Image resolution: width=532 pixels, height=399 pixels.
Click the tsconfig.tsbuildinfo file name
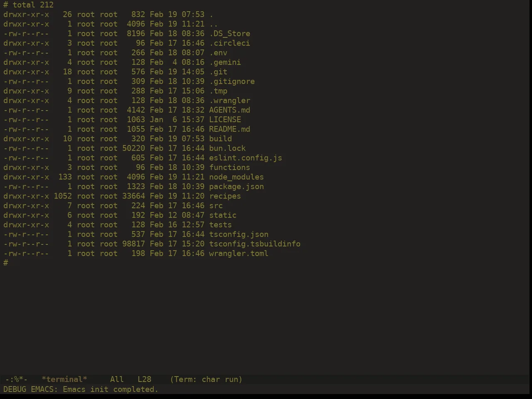255,244
